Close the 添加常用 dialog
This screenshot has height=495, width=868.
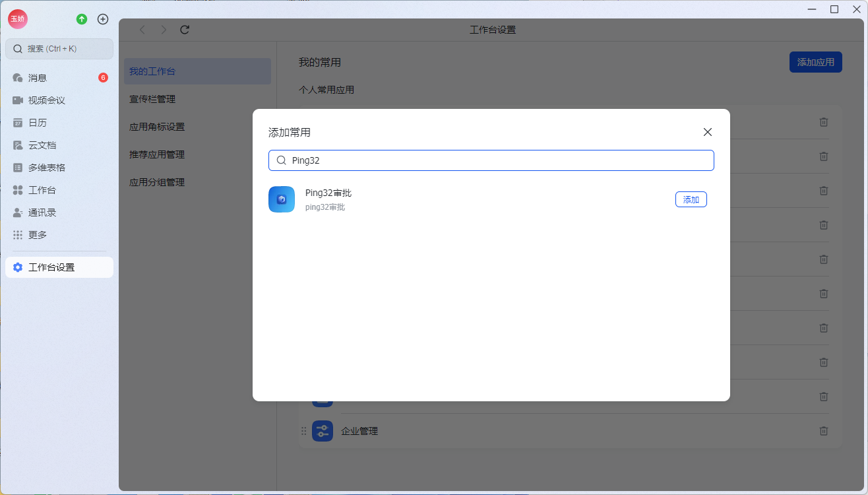point(708,132)
